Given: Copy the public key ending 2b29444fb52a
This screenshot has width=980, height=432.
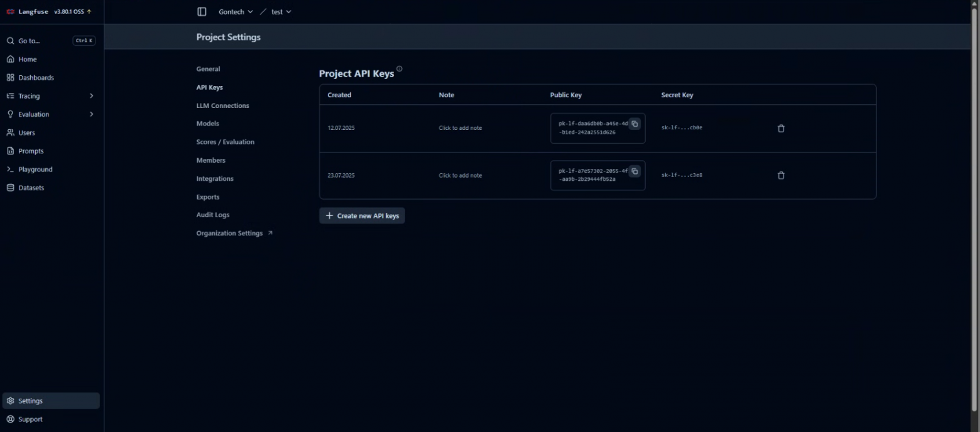Looking at the screenshot, I should pos(634,171).
